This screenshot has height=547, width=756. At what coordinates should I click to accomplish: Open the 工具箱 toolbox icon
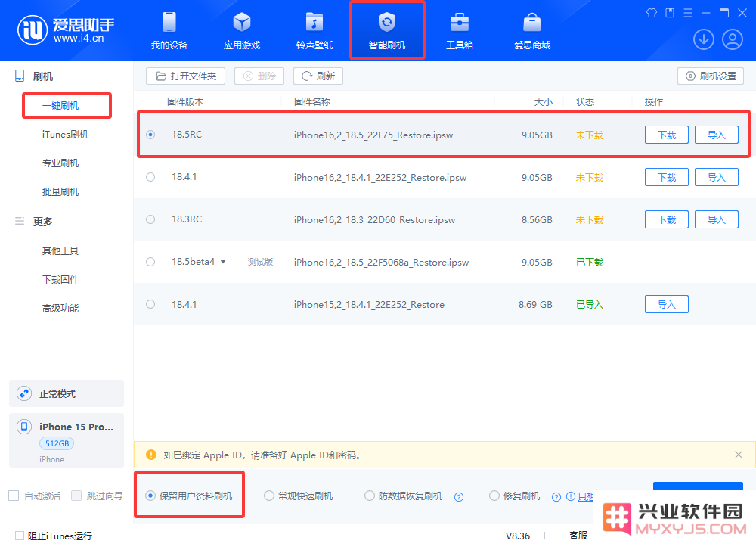coord(460,22)
